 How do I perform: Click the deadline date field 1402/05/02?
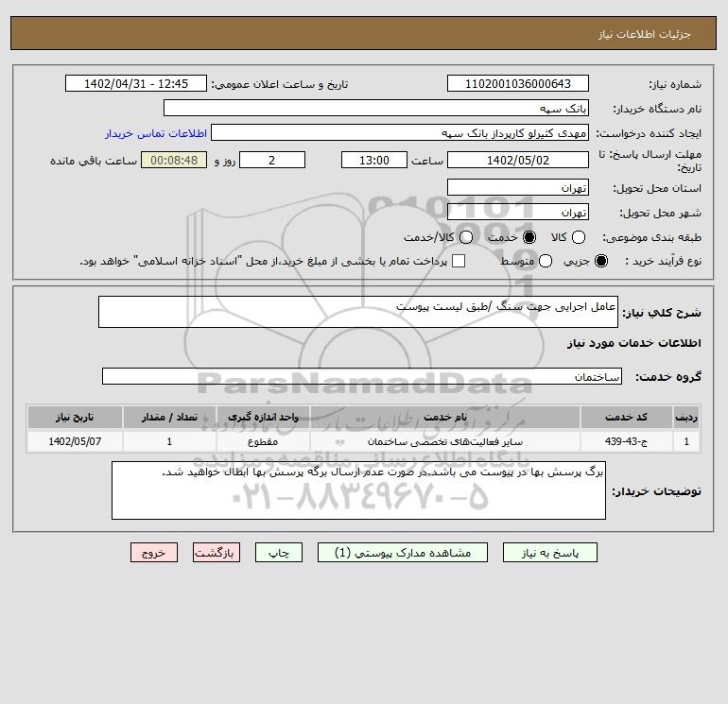(x=518, y=160)
